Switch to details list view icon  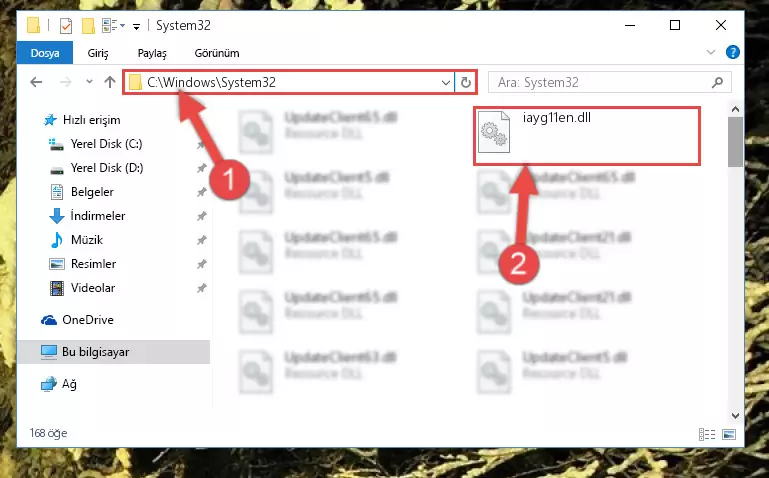click(x=707, y=434)
